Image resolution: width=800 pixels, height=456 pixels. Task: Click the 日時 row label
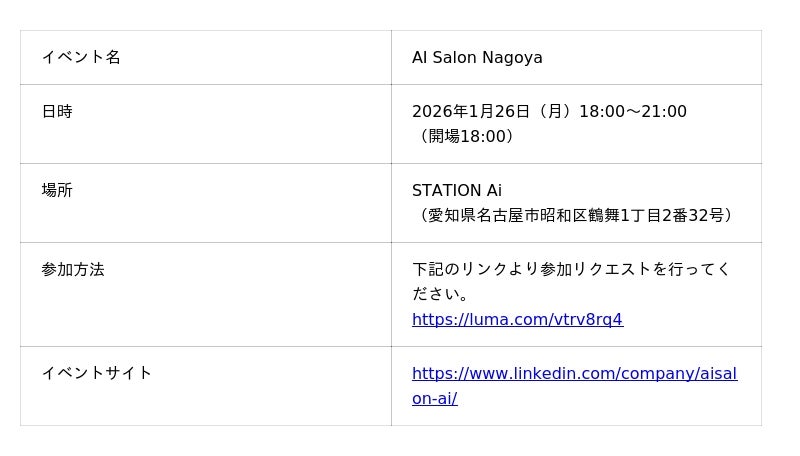pyautogui.click(x=57, y=111)
